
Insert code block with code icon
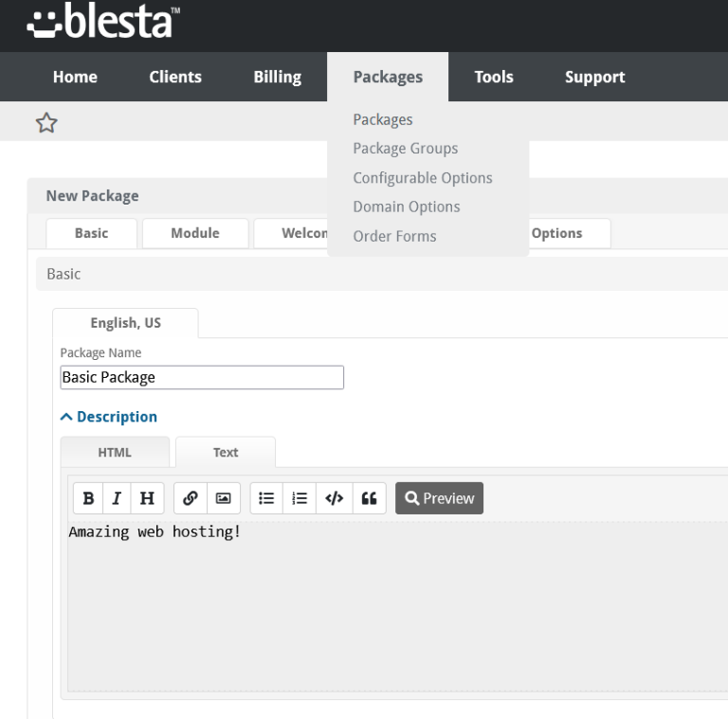pyautogui.click(x=335, y=498)
